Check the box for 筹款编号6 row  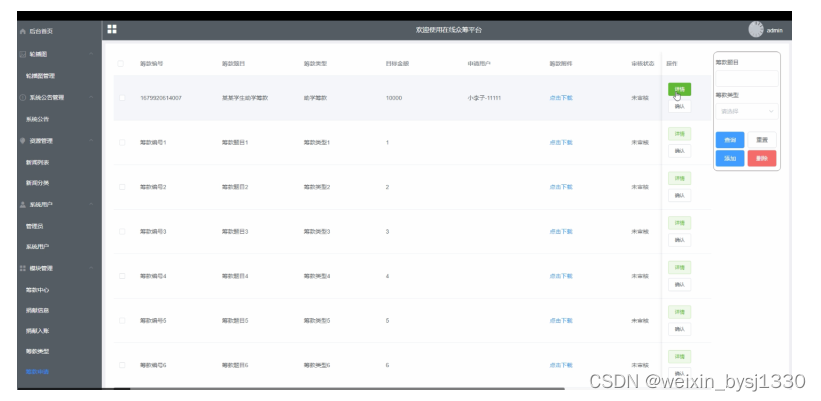coord(122,365)
